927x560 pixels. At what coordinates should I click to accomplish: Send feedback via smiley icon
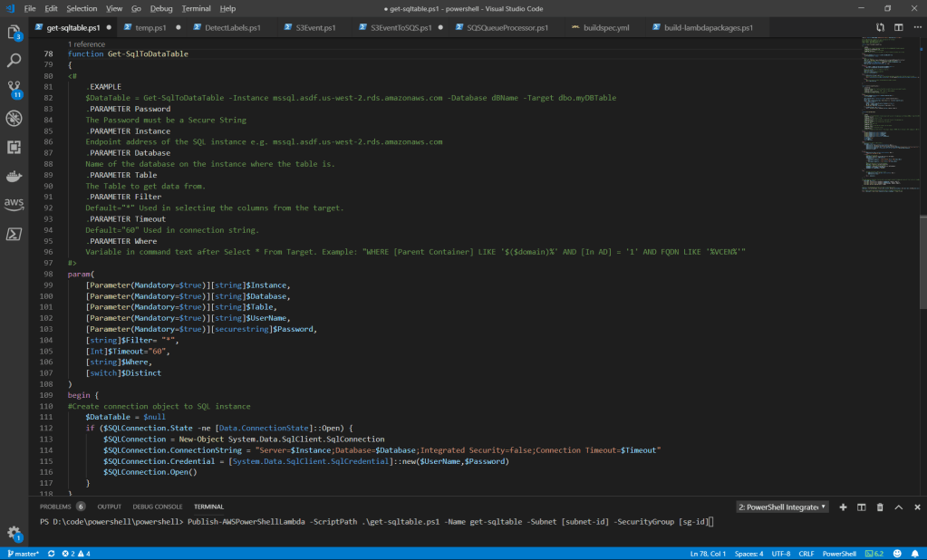click(897, 554)
